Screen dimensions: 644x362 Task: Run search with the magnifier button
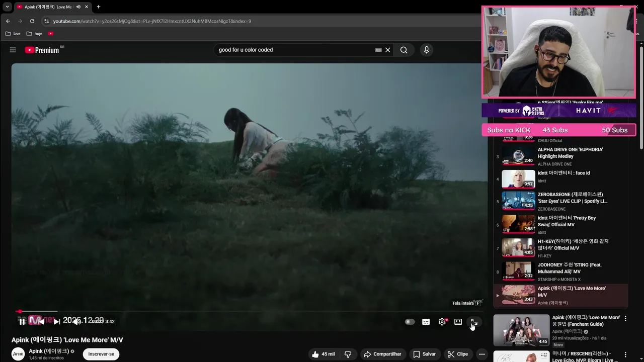tap(404, 50)
